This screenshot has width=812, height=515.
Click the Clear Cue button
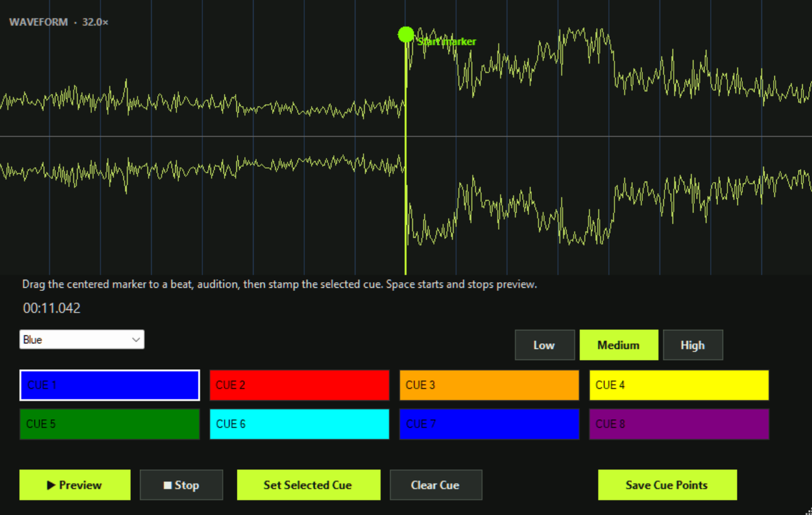click(x=436, y=485)
